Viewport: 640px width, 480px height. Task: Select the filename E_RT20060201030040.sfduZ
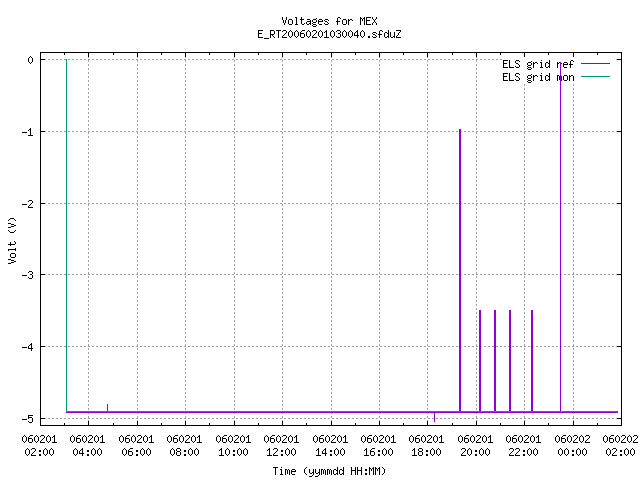pos(329,34)
